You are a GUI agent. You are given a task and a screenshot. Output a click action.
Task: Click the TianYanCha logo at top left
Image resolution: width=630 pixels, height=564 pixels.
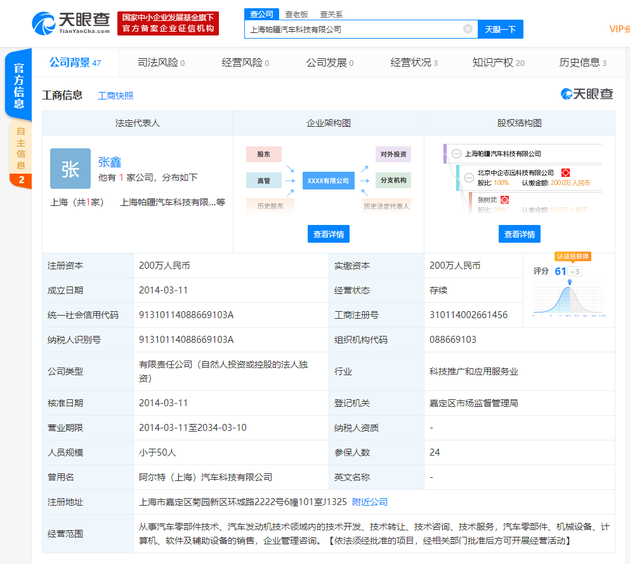click(x=71, y=22)
